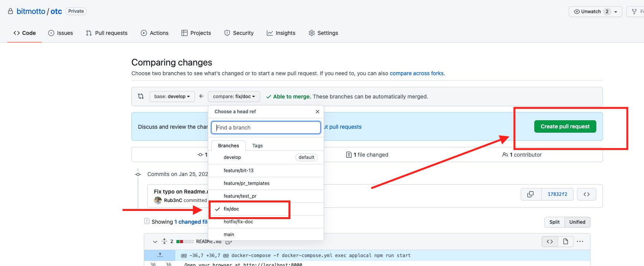Click the view file icon for README.md
The image size is (644, 266).
tap(566, 242)
